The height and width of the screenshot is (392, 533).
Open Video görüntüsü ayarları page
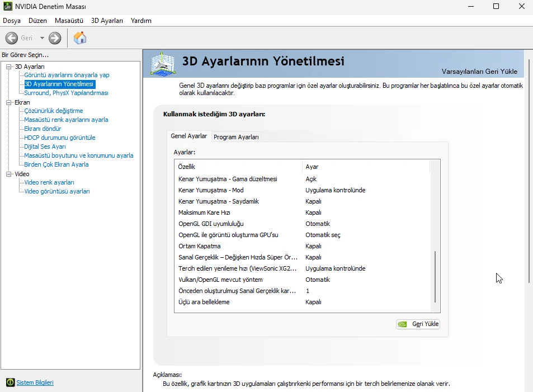(x=57, y=191)
